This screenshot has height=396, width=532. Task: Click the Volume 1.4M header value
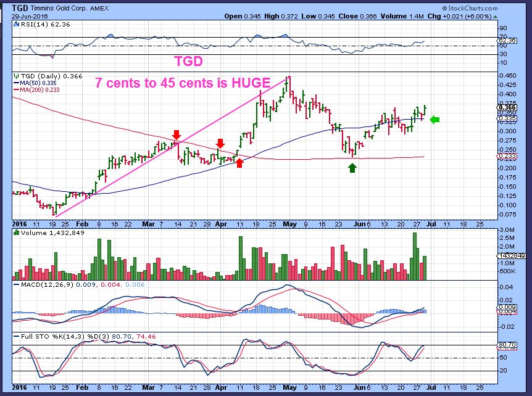pos(402,16)
